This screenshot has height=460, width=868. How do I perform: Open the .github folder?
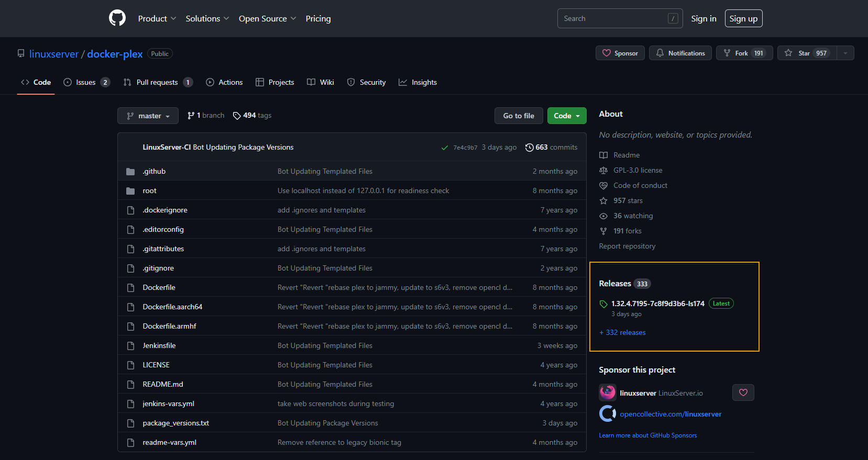coord(154,171)
